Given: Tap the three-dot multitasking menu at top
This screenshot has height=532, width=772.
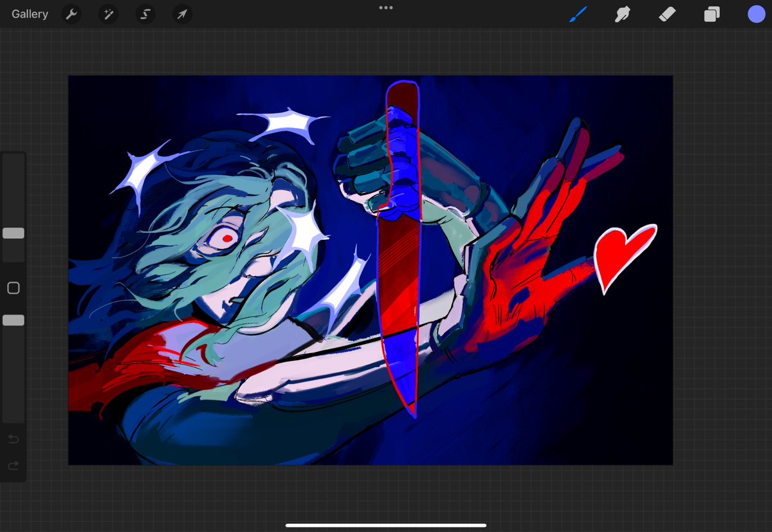Looking at the screenshot, I should 386,8.
